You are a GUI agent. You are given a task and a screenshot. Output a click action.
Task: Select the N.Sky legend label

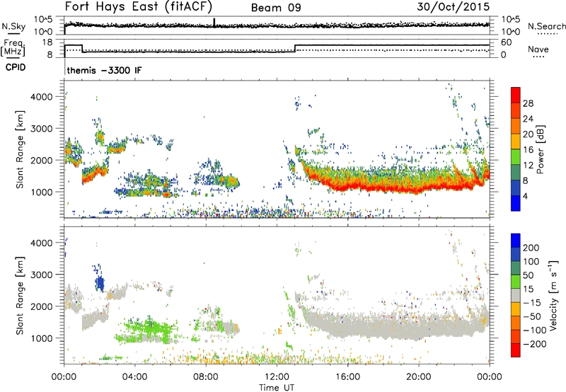coord(13,26)
